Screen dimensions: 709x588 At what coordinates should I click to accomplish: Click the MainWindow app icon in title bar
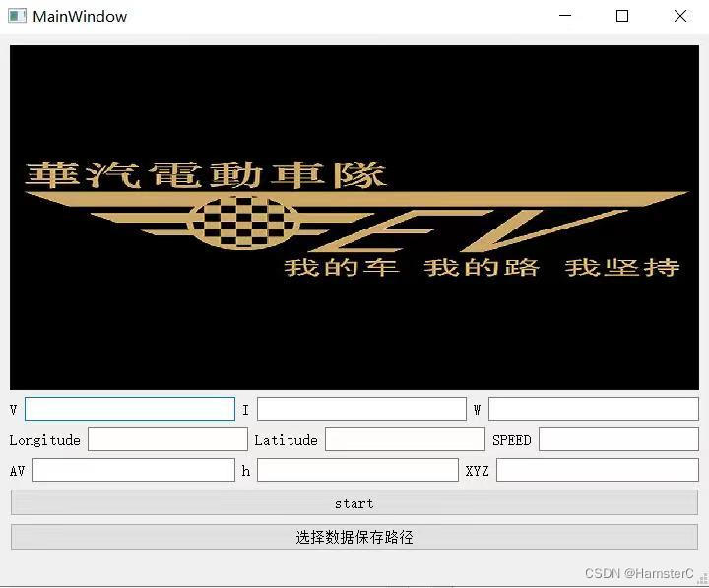(x=17, y=16)
